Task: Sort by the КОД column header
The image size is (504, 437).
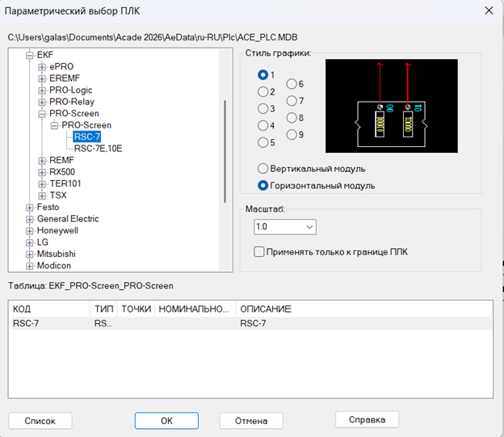Action: pyautogui.click(x=51, y=309)
